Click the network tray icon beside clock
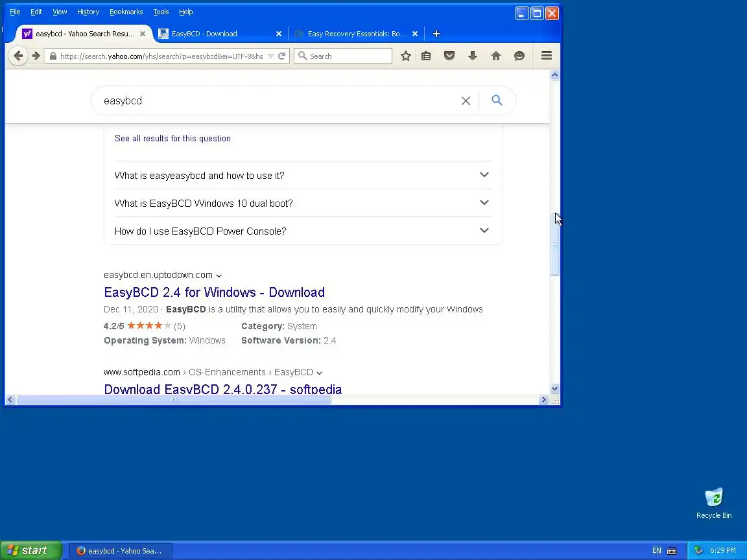This screenshot has width=747, height=560. coord(698,550)
